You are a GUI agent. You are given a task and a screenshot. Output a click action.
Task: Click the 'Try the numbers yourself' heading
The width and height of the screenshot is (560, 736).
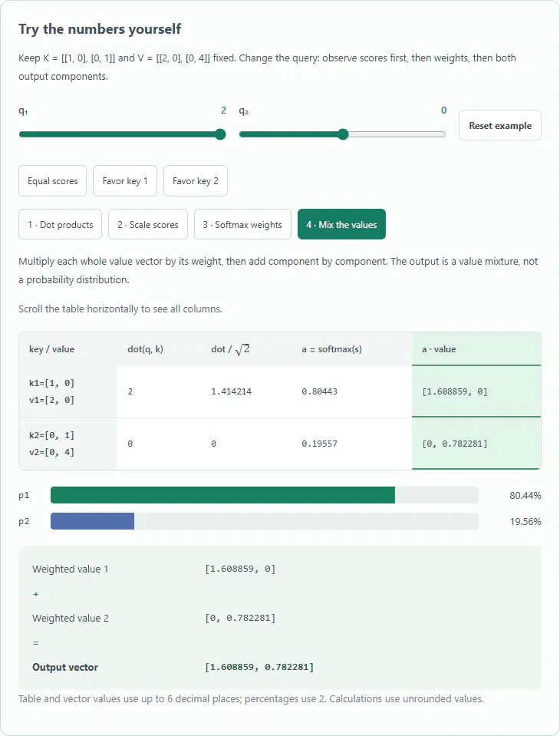click(100, 29)
